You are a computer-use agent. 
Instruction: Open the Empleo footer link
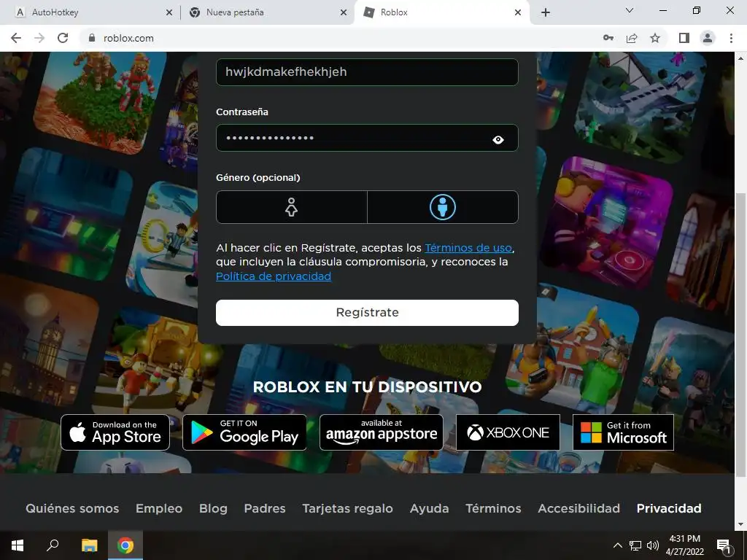159,508
